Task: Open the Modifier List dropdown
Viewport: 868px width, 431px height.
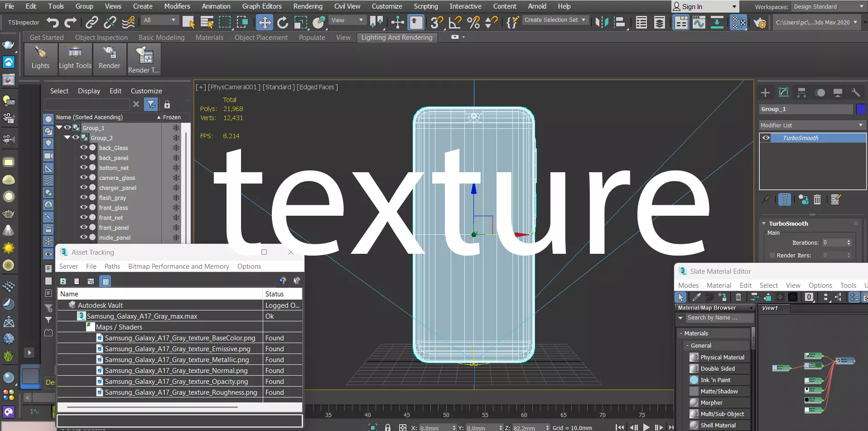Action: coord(812,125)
